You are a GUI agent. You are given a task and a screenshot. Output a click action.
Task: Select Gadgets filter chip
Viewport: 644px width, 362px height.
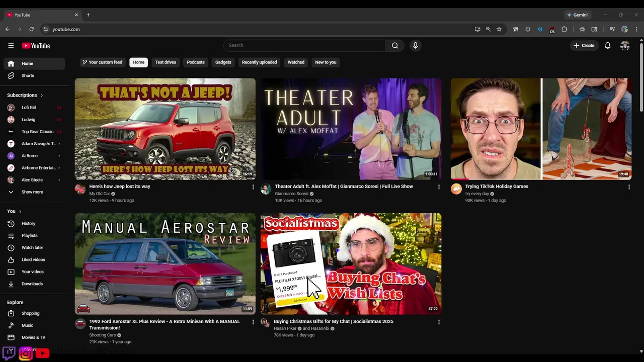point(223,62)
